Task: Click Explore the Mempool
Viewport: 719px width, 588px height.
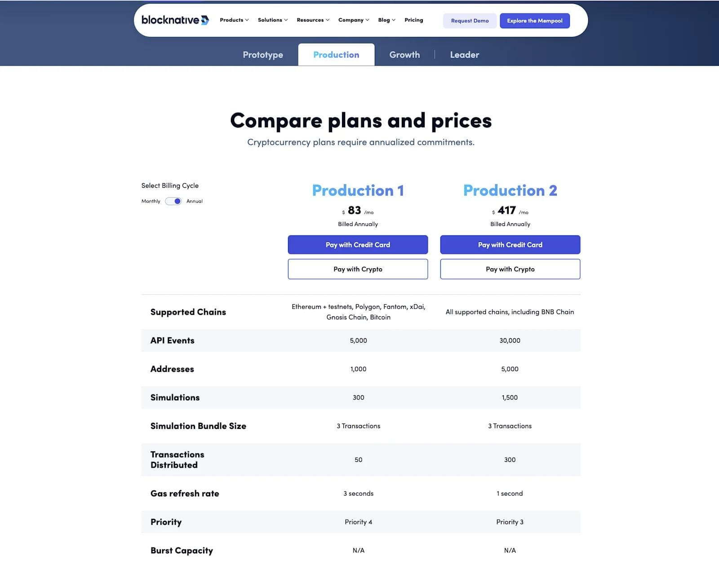Action: tap(534, 20)
